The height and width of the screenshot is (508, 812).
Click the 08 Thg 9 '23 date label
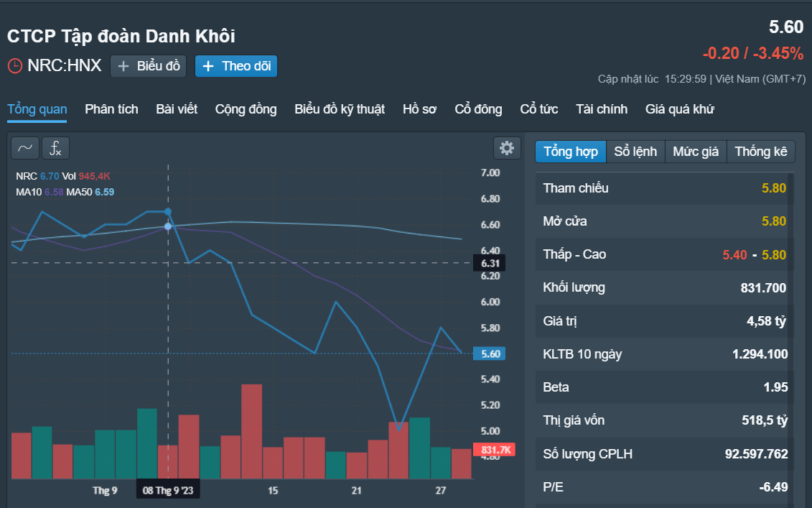pos(168,490)
